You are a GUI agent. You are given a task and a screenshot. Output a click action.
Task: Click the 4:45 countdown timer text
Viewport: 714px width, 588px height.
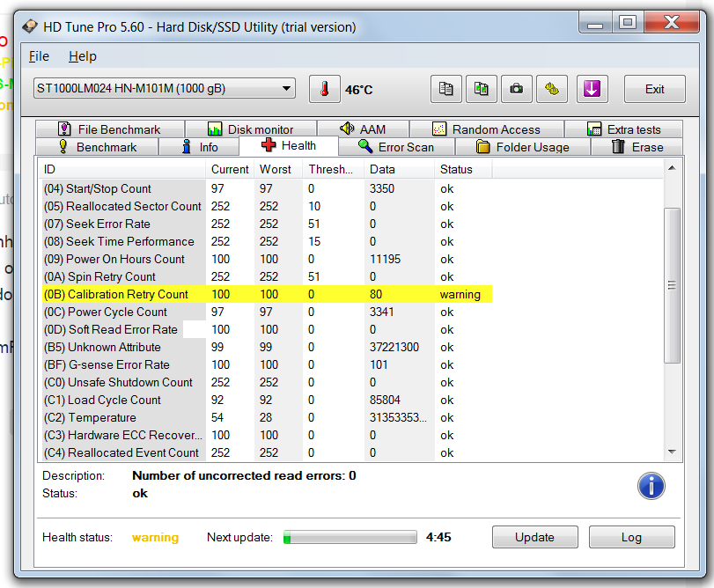point(438,537)
